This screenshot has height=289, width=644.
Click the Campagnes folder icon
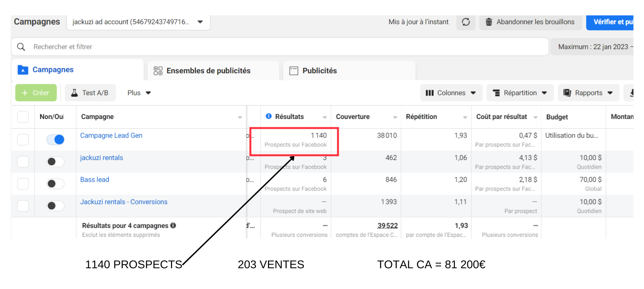23,70
